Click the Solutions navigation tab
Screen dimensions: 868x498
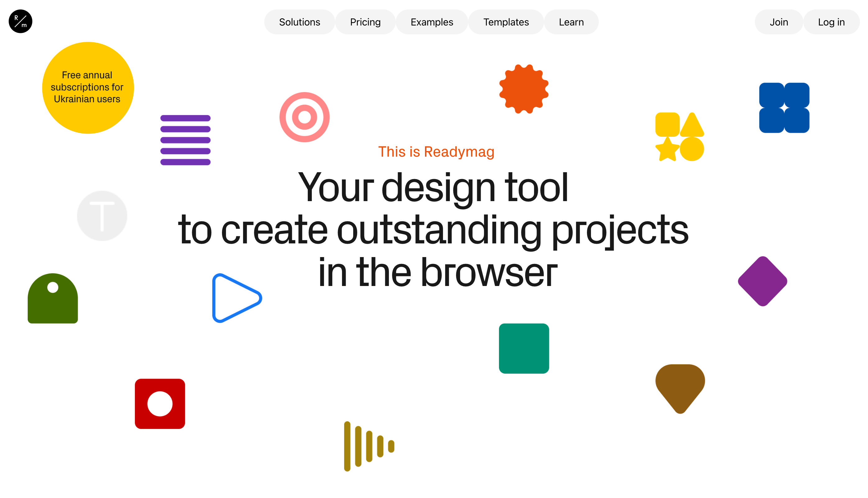(x=299, y=22)
